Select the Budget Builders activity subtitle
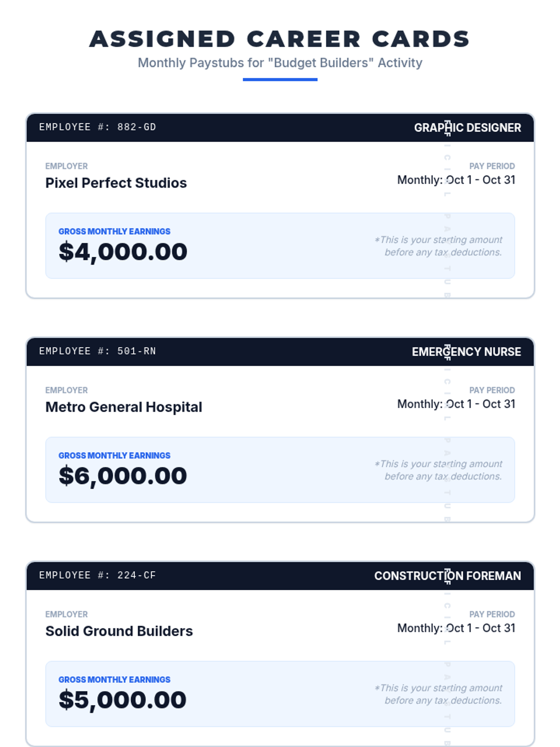Screen dimensions: 560x747 pyautogui.click(x=280, y=63)
